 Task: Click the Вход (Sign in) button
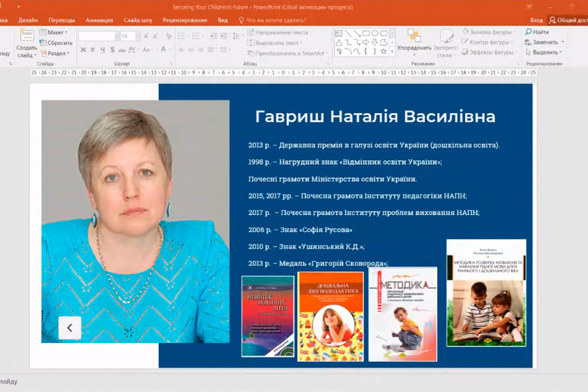(x=536, y=20)
